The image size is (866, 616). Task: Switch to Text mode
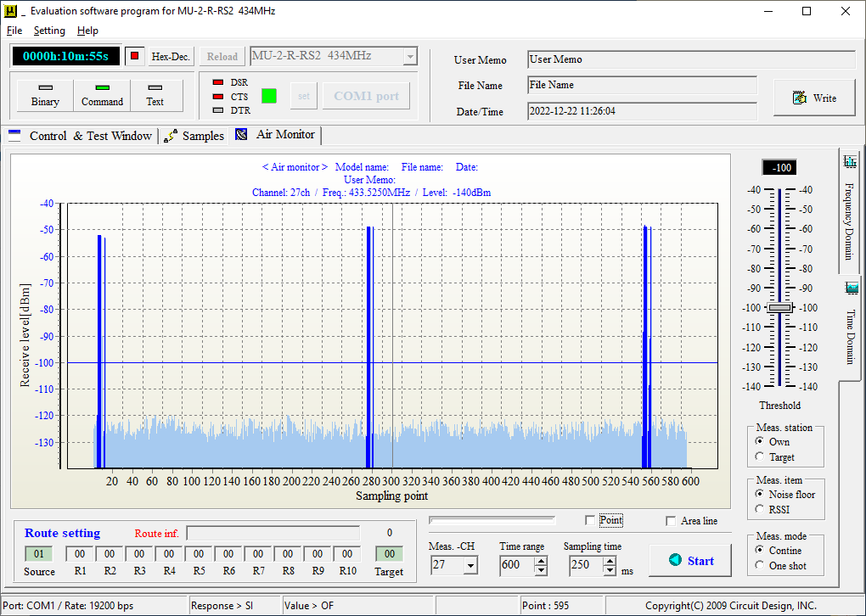[x=156, y=96]
